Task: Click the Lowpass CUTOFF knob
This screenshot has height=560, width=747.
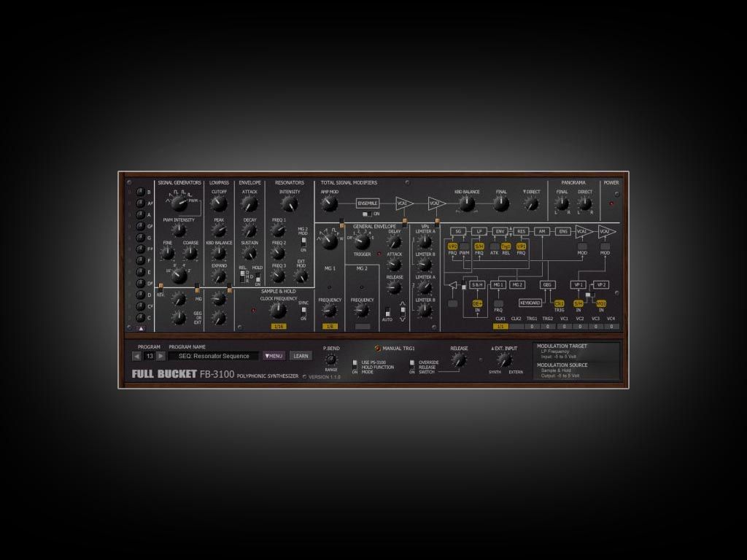Action: click(219, 206)
